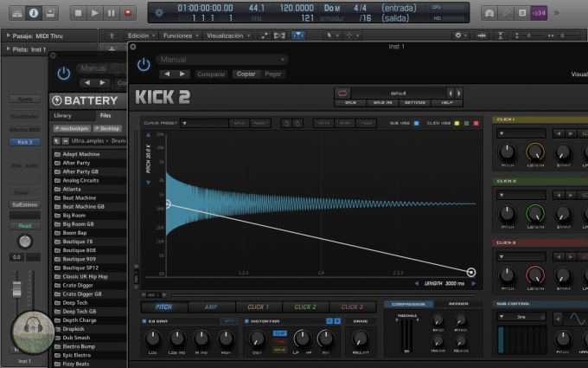This screenshot has height=368, width=588.
Task: Pause the transport
Action: (111, 13)
